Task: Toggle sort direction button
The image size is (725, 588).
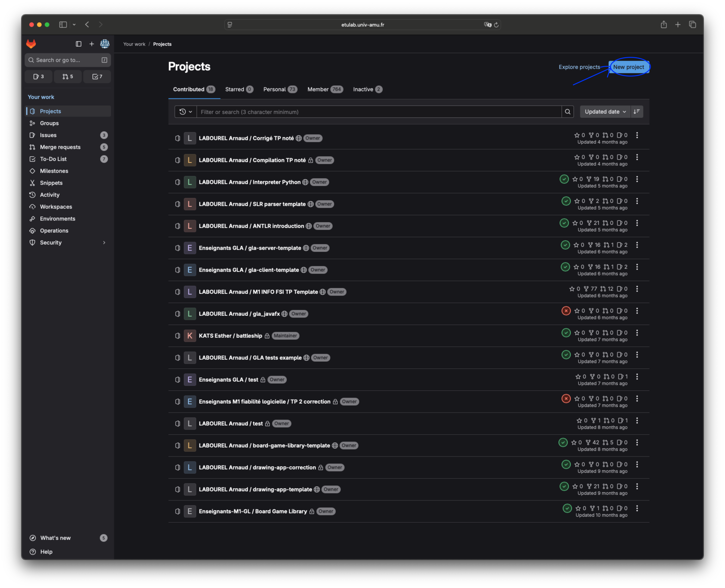Action: 637,112
